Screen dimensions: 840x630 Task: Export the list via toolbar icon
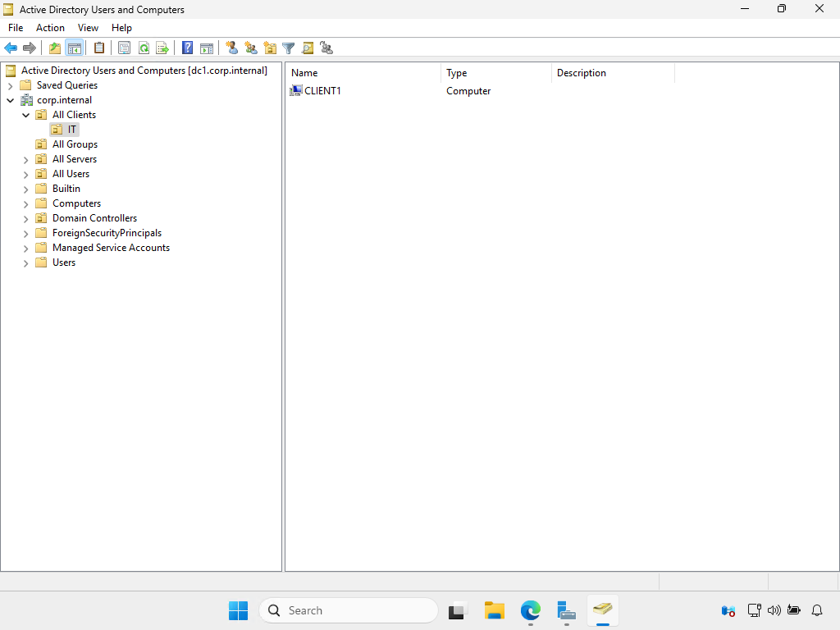tap(162, 48)
